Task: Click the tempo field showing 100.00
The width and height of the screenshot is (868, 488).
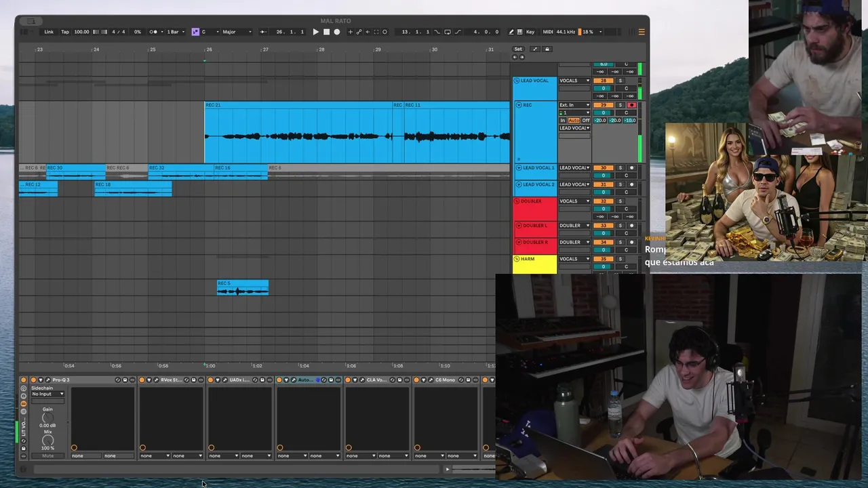Action: click(x=81, y=32)
